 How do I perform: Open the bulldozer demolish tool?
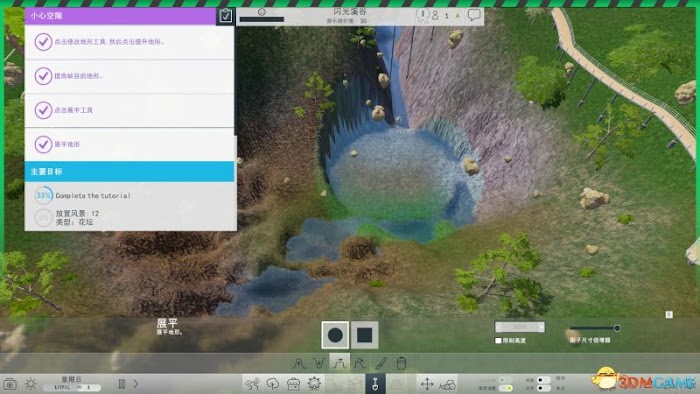click(447, 384)
